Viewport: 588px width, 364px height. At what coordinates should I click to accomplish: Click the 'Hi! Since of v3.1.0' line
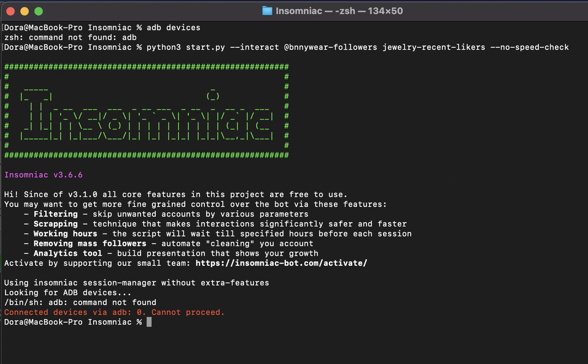176,195
